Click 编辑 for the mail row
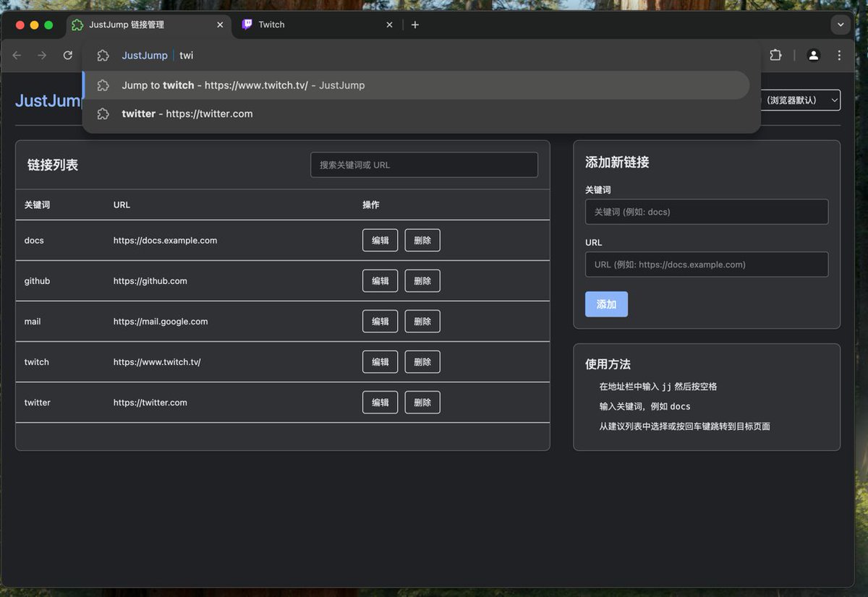 click(380, 322)
